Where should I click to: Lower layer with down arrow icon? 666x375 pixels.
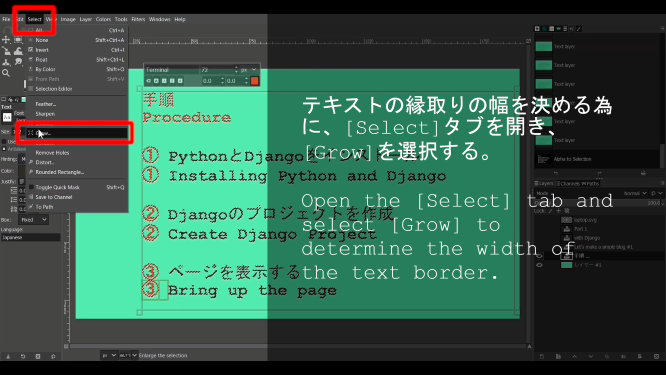pyautogui.click(x=590, y=356)
